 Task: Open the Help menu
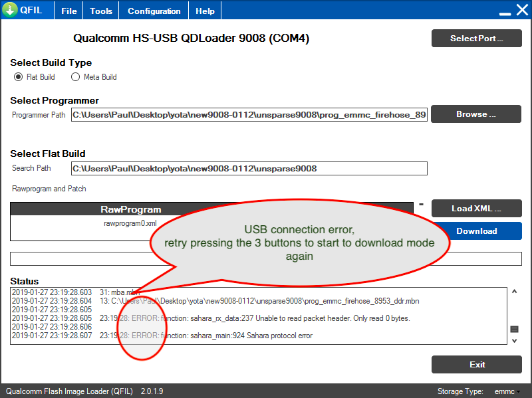tap(205, 11)
